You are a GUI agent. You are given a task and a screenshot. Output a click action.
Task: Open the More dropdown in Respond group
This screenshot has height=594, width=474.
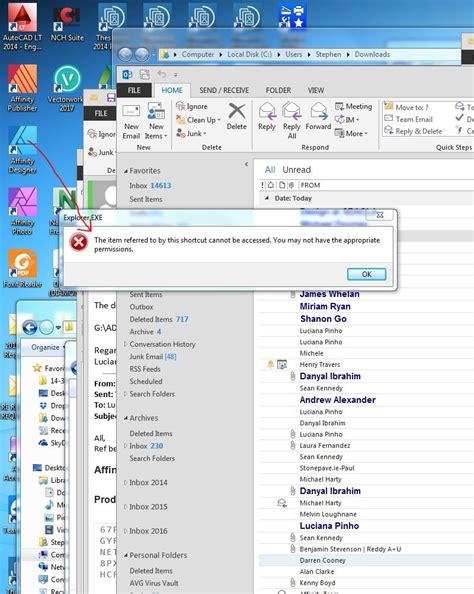(x=351, y=133)
